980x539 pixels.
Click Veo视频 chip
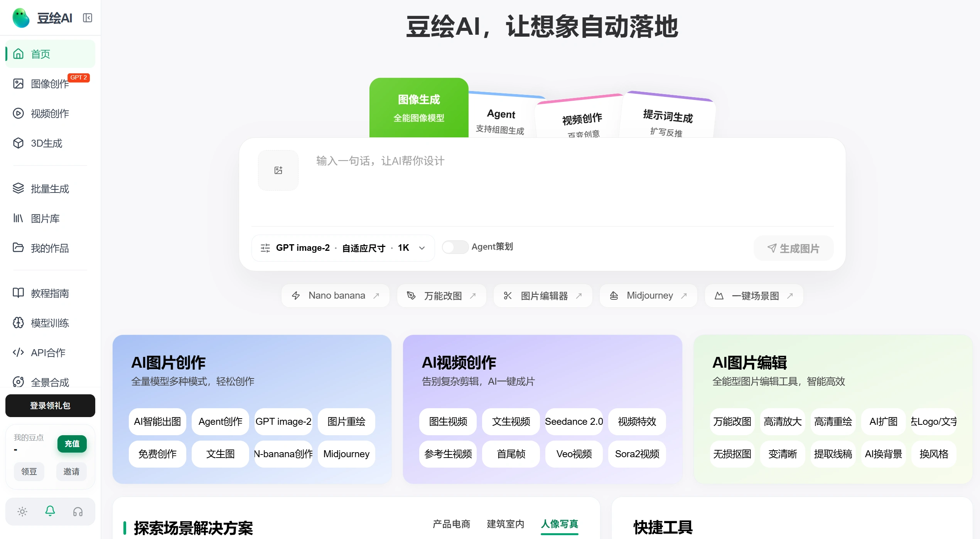point(574,454)
